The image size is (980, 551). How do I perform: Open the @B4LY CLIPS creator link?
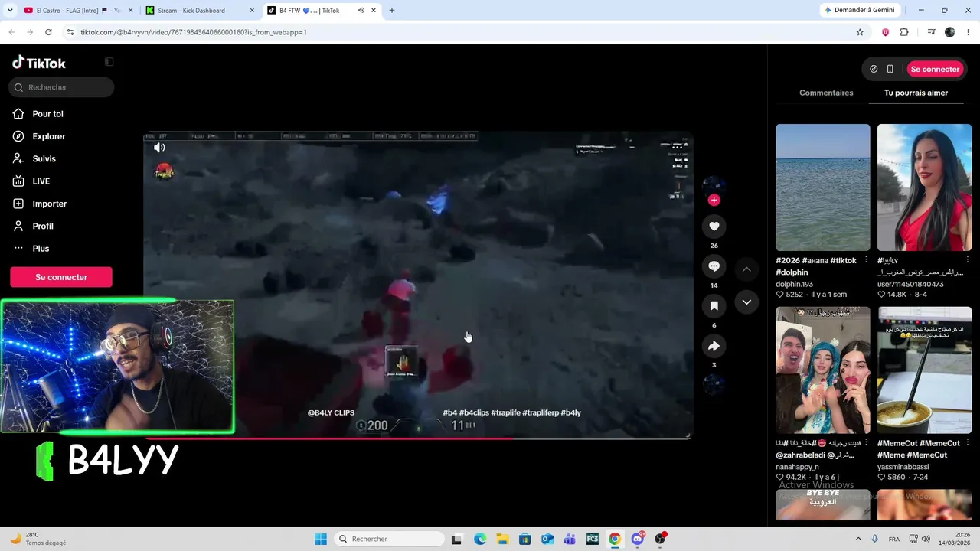[331, 412]
